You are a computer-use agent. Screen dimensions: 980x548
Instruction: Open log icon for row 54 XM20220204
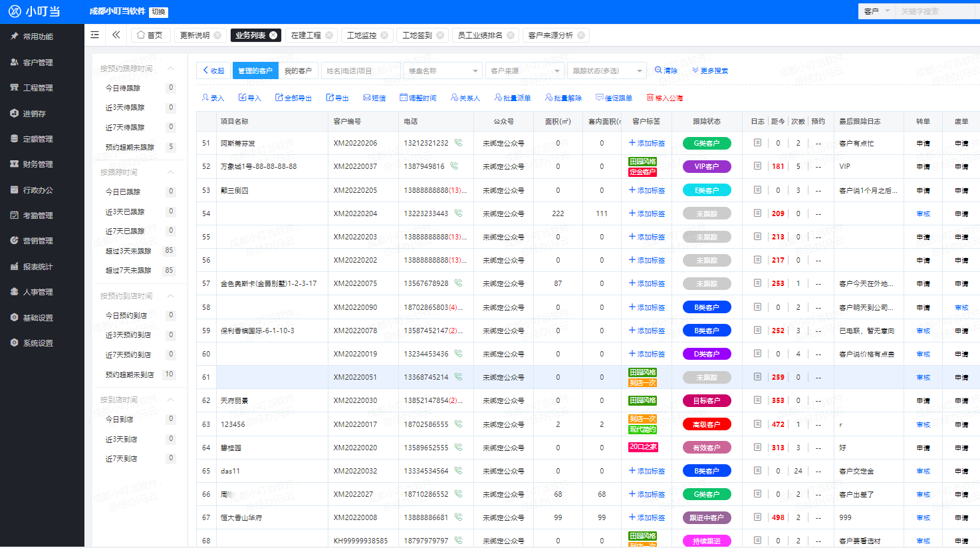(x=757, y=213)
